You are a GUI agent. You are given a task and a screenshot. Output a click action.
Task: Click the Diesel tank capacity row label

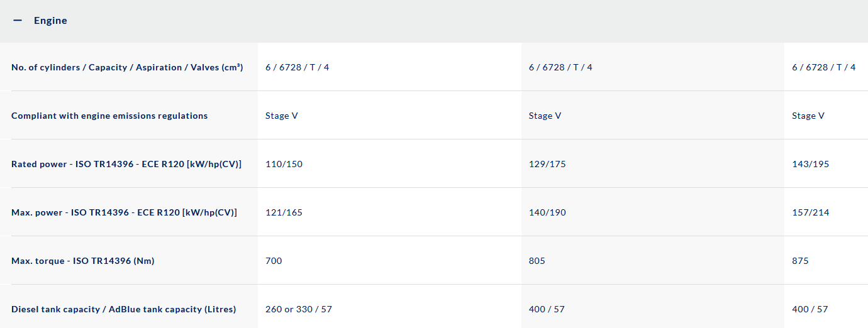123,309
